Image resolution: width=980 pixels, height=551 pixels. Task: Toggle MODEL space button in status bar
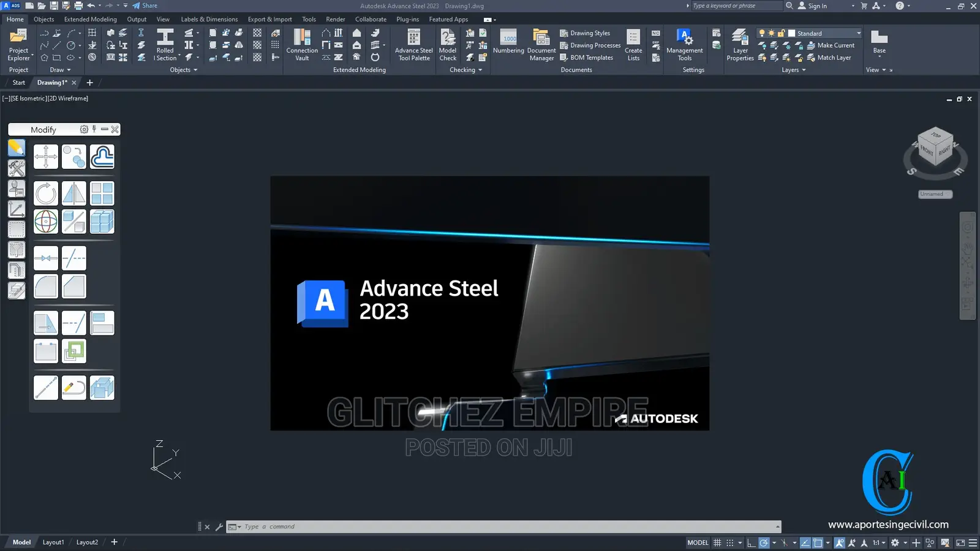point(698,542)
